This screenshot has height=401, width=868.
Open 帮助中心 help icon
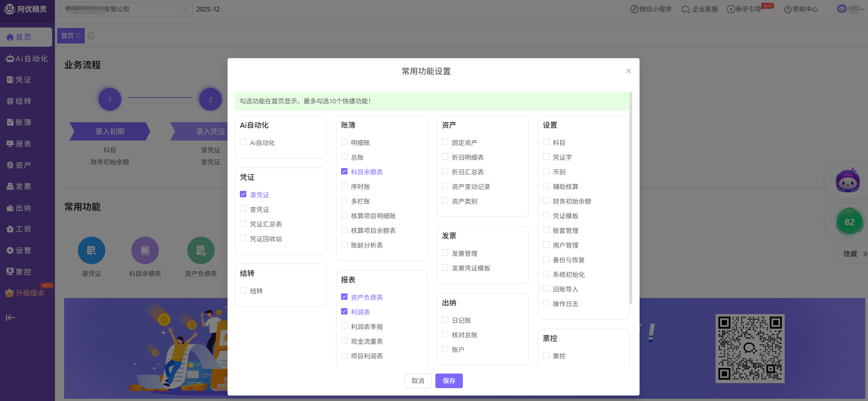click(x=801, y=9)
